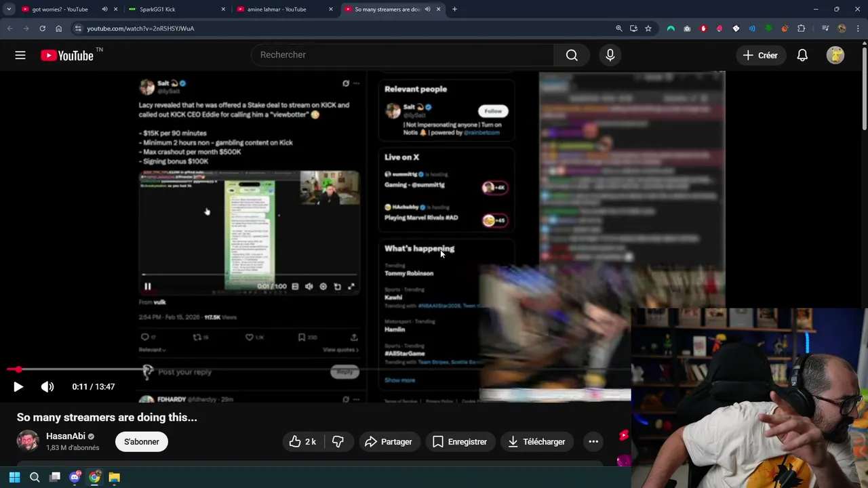Click the YouTube search magnifier button
The image size is (868, 488).
click(x=572, y=55)
